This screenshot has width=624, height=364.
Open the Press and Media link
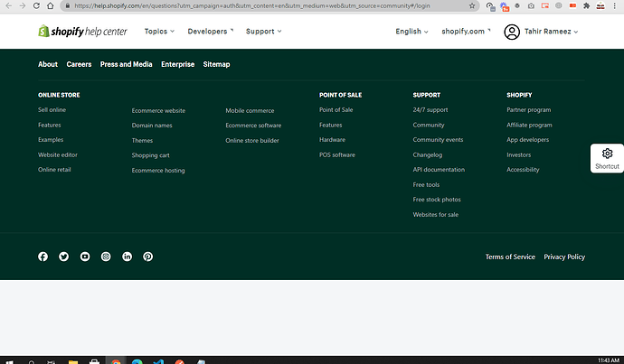click(x=126, y=64)
